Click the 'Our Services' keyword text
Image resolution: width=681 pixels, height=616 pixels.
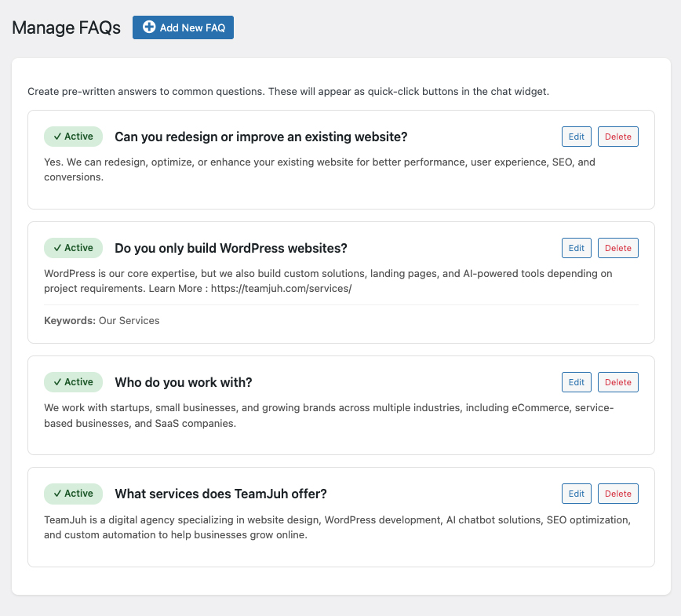pos(129,320)
